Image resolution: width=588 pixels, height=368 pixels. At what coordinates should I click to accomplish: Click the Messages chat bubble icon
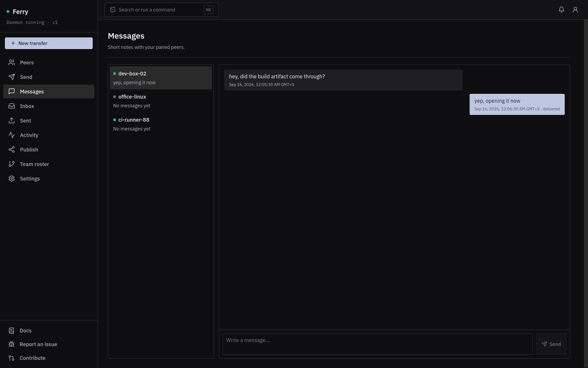click(11, 92)
